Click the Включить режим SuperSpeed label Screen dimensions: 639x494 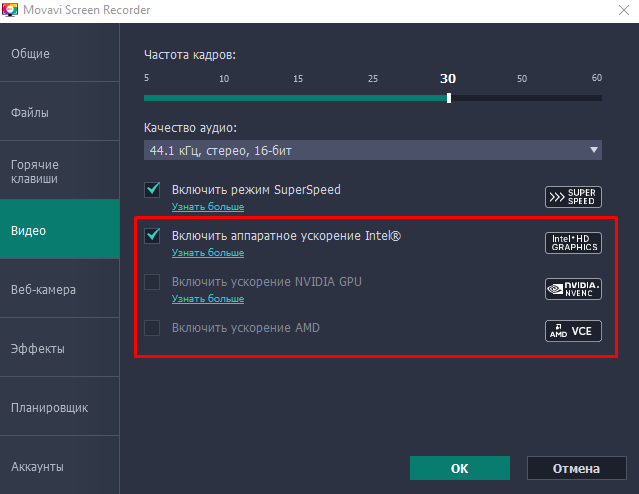pyautogui.click(x=256, y=190)
